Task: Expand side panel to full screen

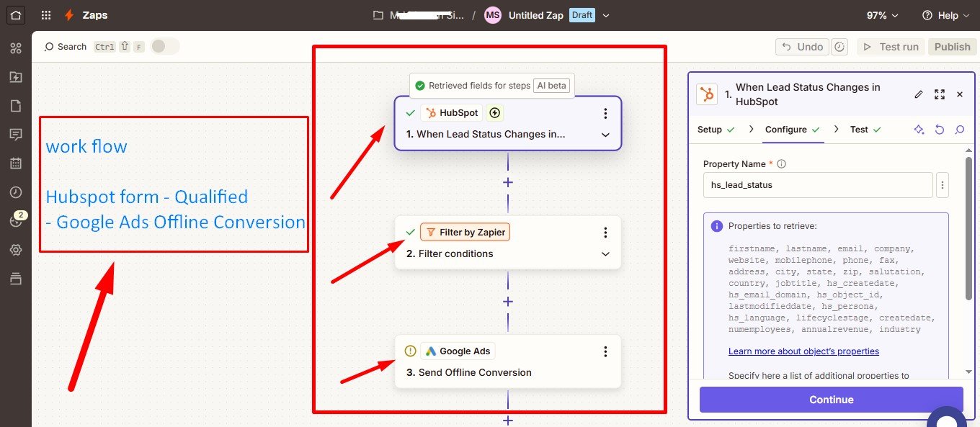Action: coord(940,94)
